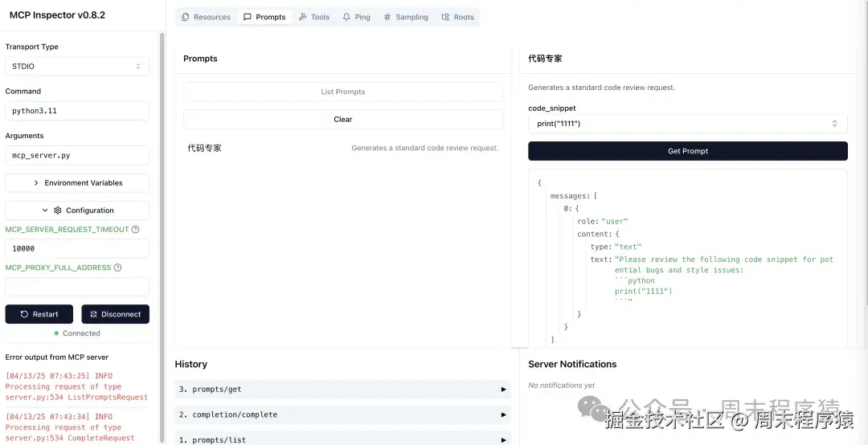The image size is (868, 445).
Task: Disconnect from the MCP server
Action: (115, 314)
